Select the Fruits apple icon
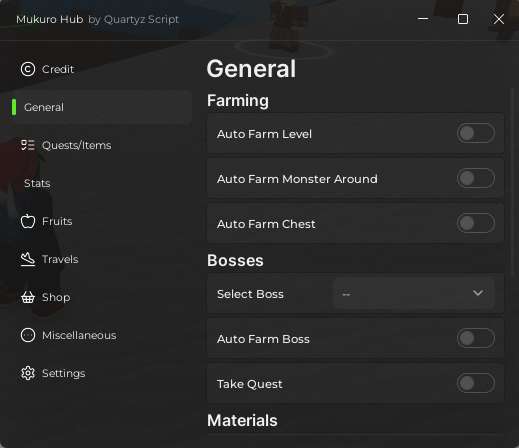Viewport: 519px width, 448px height. pyautogui.click(x=28, y=221)
